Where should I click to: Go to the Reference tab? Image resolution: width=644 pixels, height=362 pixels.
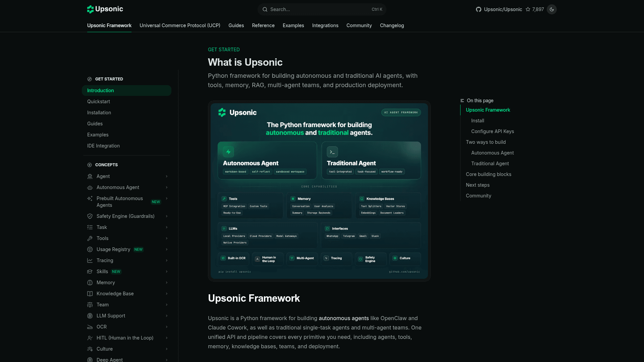(x=263, y=25)
